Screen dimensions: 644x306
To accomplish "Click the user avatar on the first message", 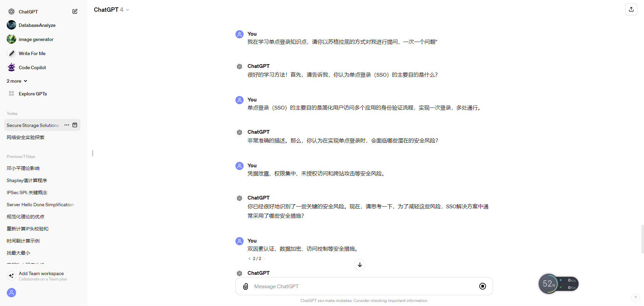I will pyautogui.click(x=239, y=34).
